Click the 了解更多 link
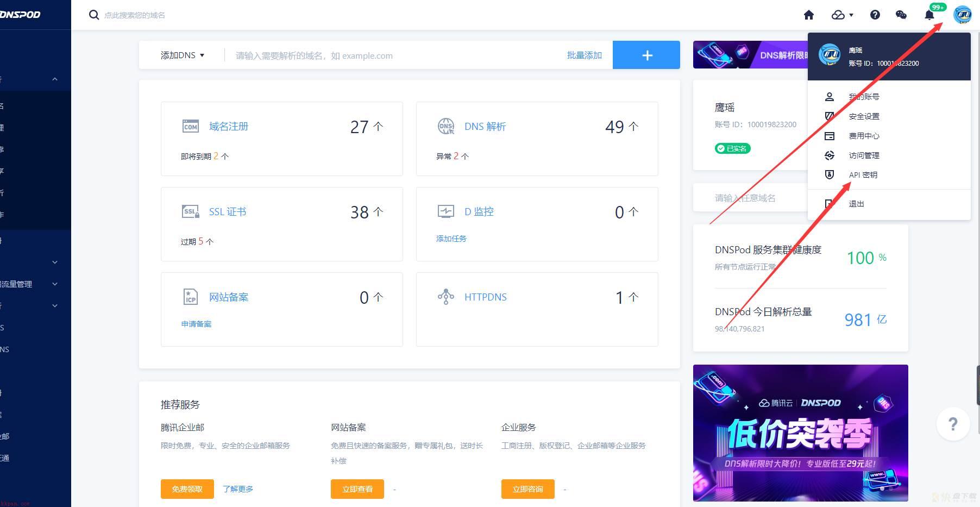This screenshot has width=980, height=507. click(238, 489)
